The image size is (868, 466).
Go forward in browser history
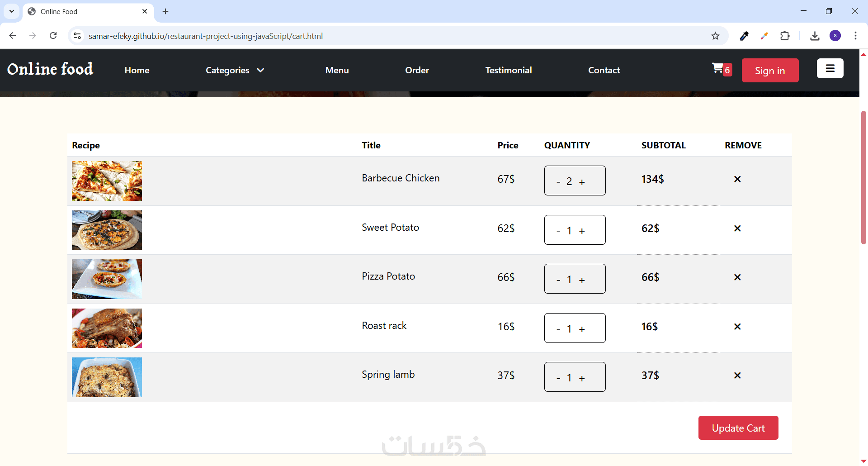pyautogui.click(x=33, y=36)
